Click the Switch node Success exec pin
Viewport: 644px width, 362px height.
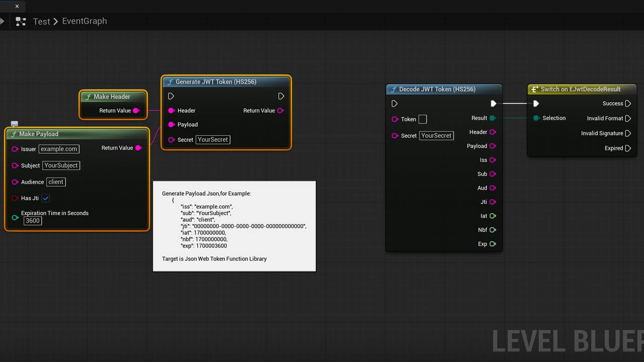click(x=628, y=104)
